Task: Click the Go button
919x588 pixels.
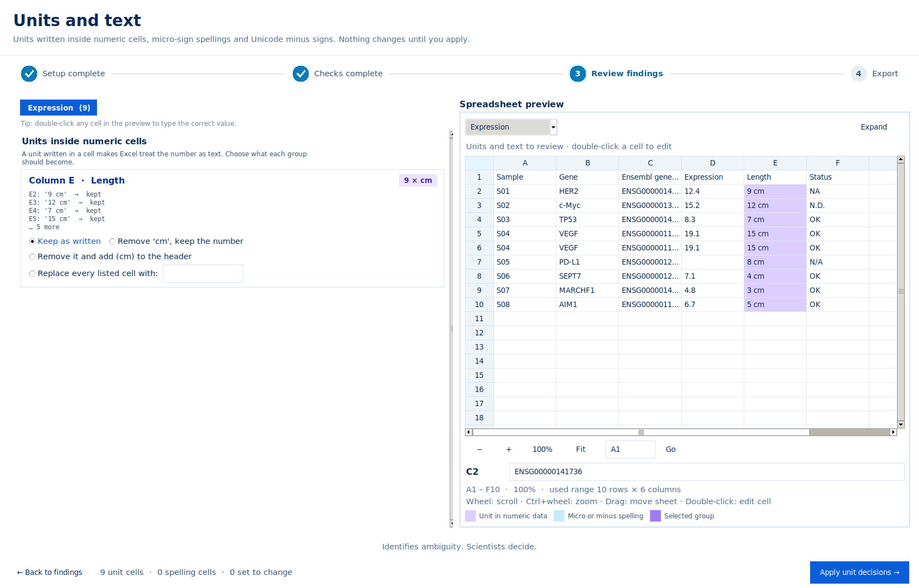Action: [671, 450]
